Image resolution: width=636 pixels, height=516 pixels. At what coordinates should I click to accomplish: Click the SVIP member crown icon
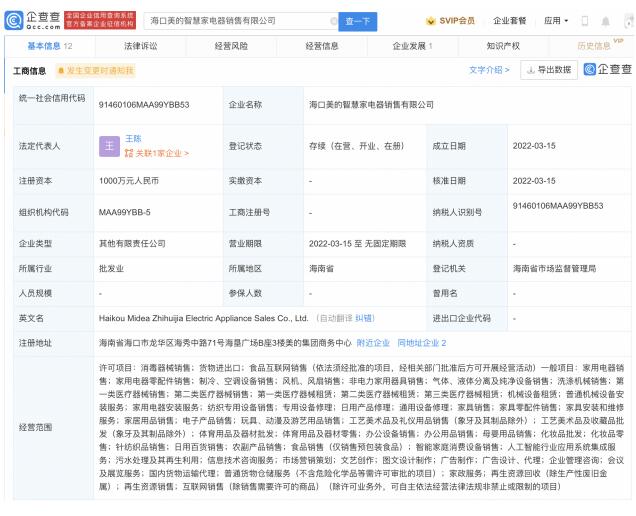tap(430, 21)
